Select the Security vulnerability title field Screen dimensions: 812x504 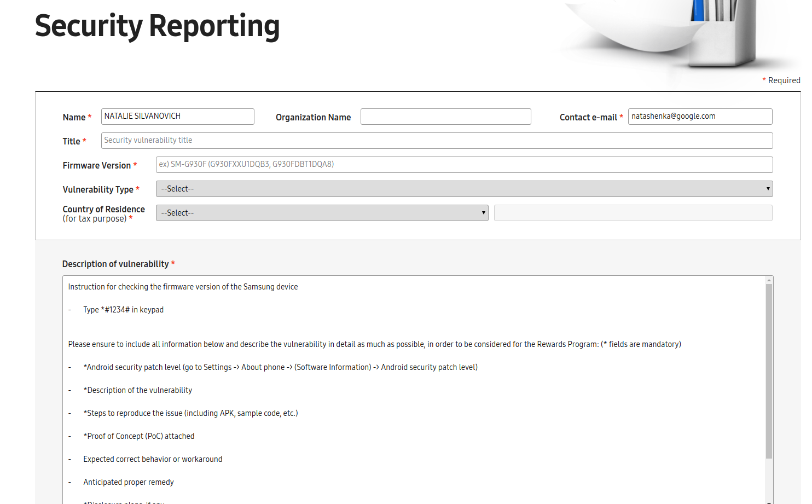click(x=437, y=141)
